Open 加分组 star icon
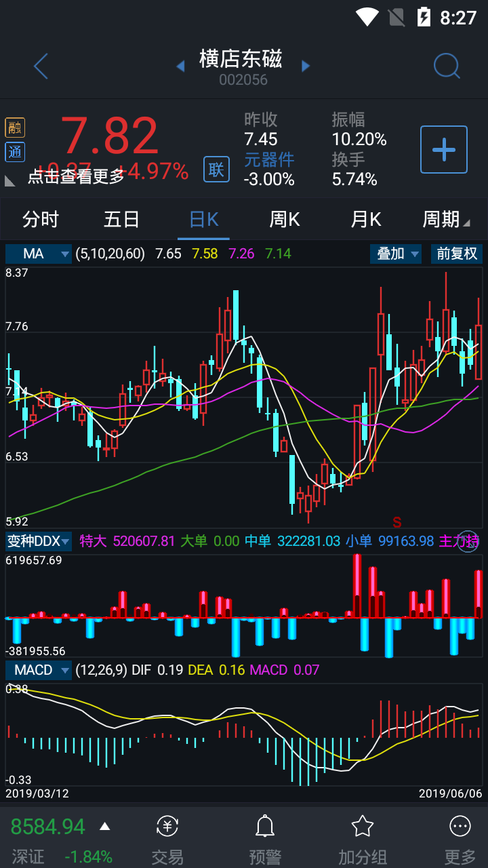Screen dimensions: 488x868 (x=363, y=826)
